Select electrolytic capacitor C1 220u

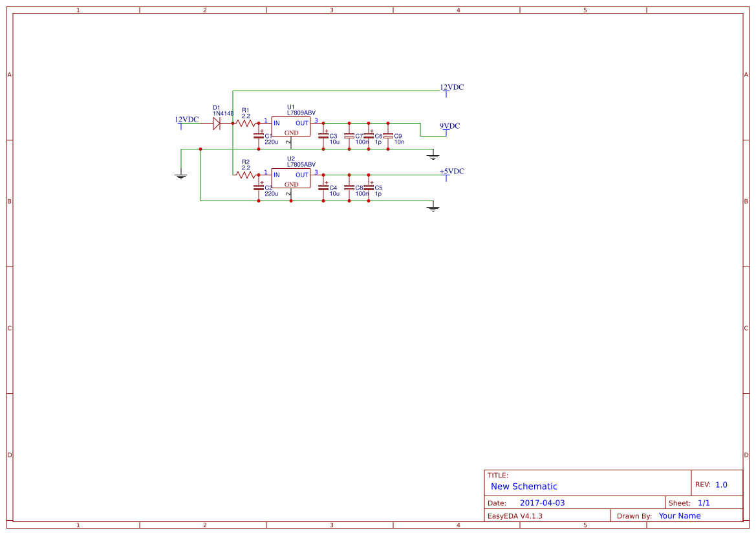pos(257,136)
